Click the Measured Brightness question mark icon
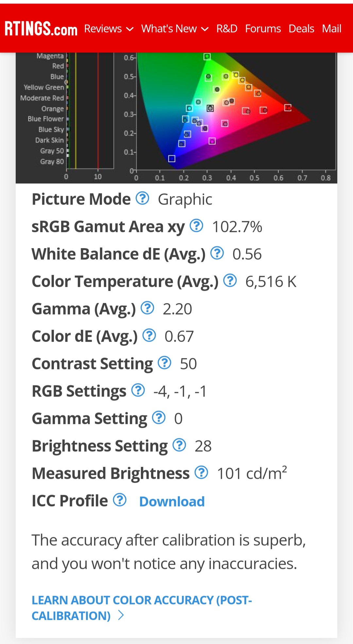Viewport: 353px width, 644px height. (201, 472)
